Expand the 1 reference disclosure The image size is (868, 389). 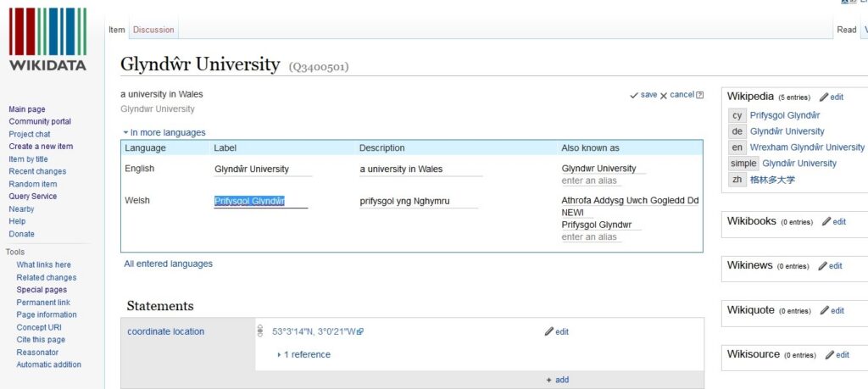[x=304, y=355]
